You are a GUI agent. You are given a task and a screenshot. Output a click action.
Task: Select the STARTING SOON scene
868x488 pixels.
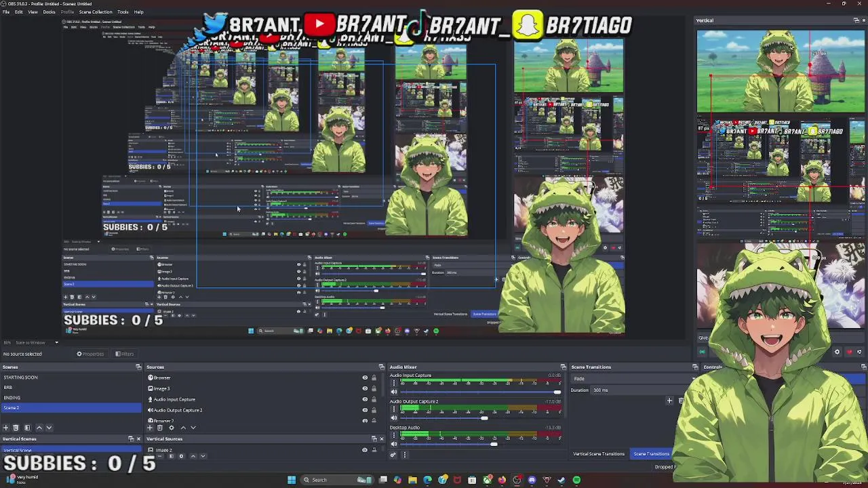71,378
